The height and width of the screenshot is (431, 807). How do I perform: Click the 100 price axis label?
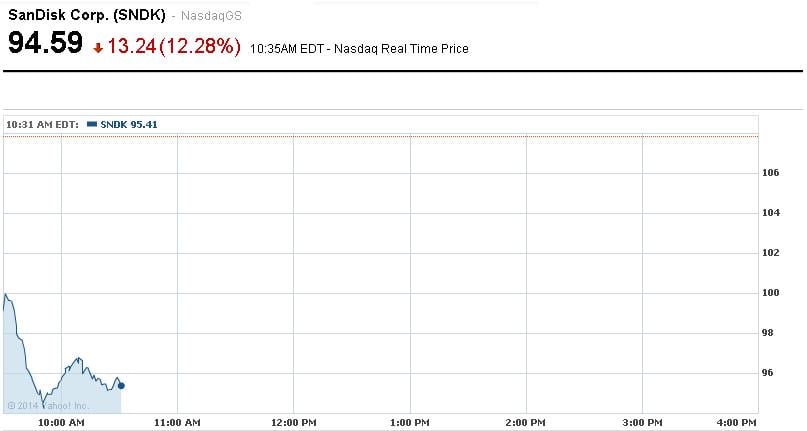[x=770, y=293]
